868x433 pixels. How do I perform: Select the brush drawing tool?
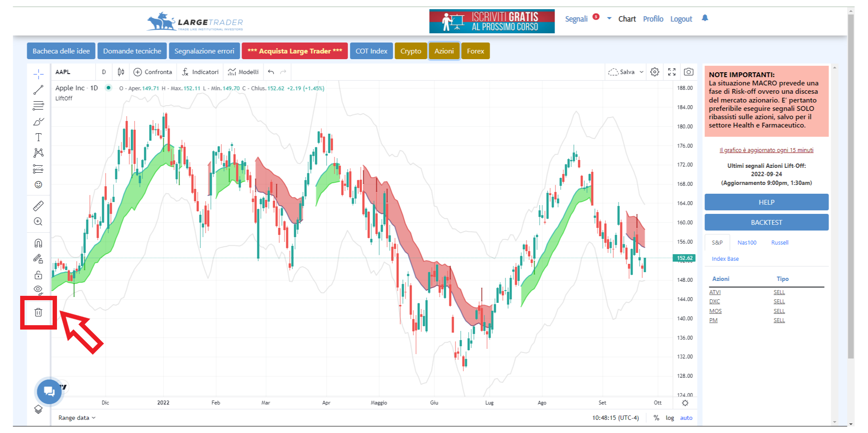[38, 121]
